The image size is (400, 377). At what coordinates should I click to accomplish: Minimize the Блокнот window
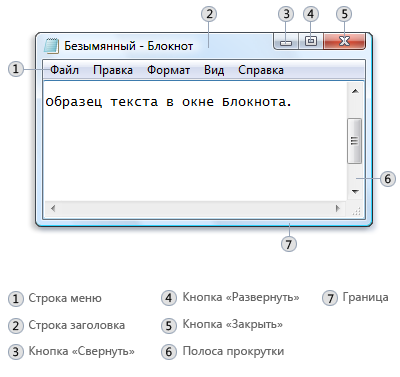point(286,42)
